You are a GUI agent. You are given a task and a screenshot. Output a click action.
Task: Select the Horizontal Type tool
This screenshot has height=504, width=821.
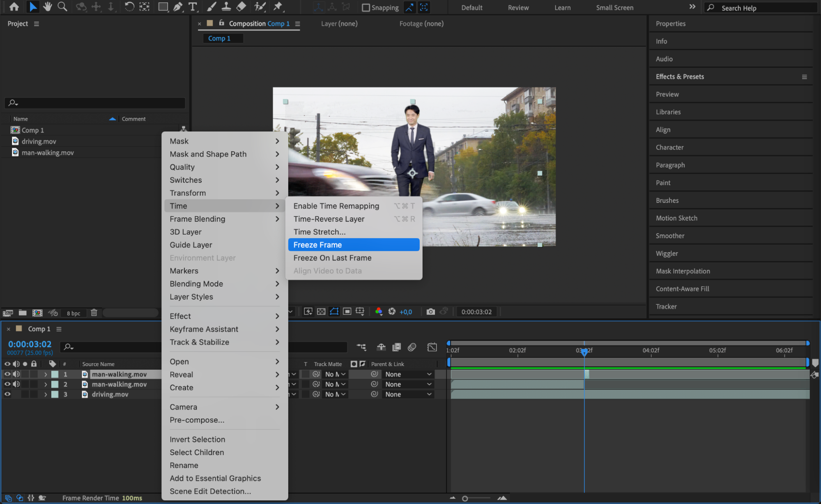[193, 7]
